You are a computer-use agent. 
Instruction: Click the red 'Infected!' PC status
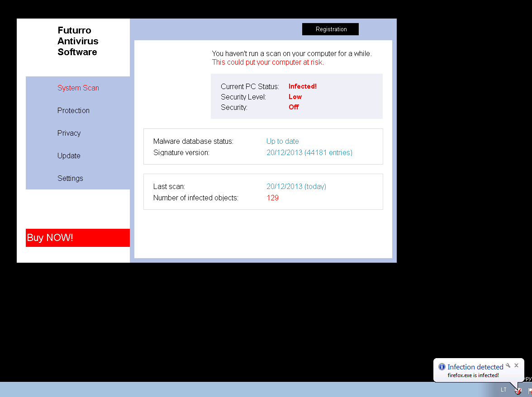point(302,86)
